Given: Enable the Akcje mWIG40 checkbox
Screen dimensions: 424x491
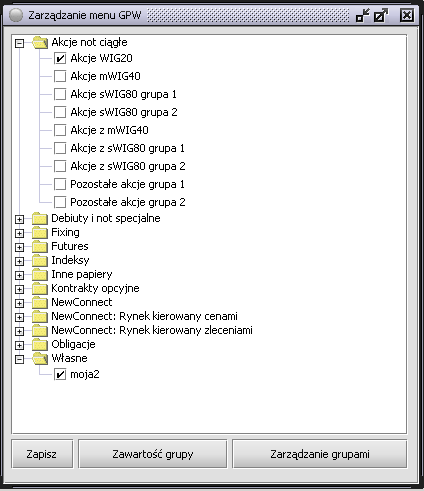Looking at the screenshot, I should click(60, 76).
